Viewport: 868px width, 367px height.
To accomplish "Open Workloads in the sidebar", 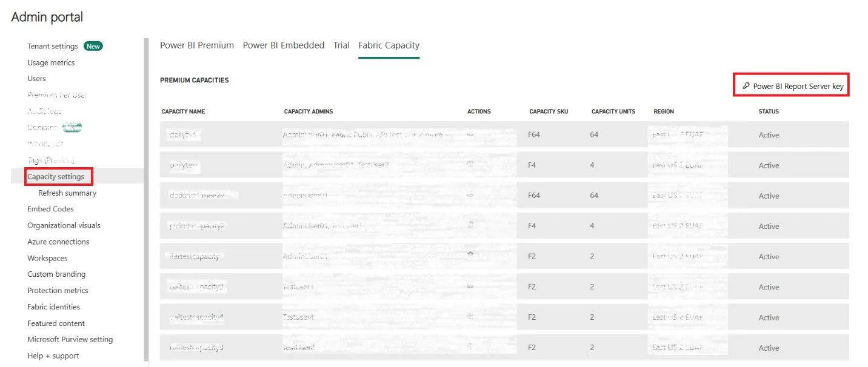I will (x=45, y=144).
